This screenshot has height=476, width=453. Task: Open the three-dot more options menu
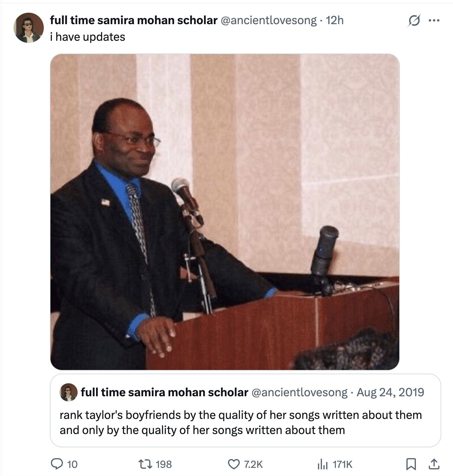(434, 21)
